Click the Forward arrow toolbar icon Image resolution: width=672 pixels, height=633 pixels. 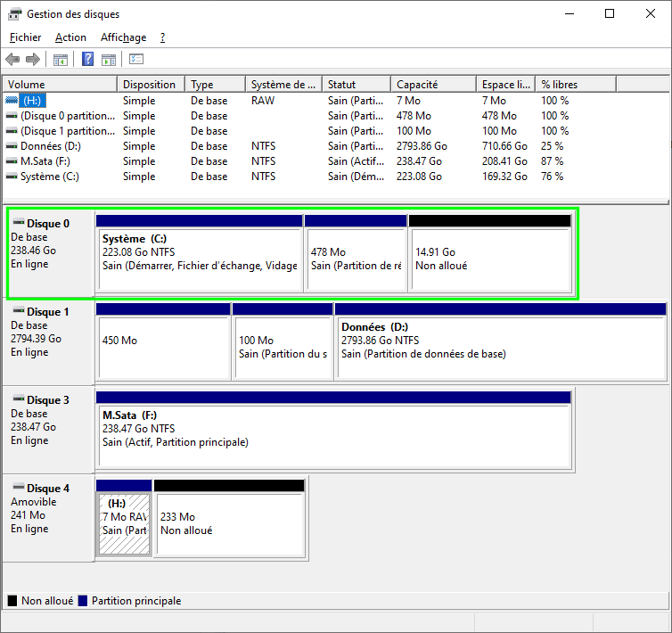(33, 60)
